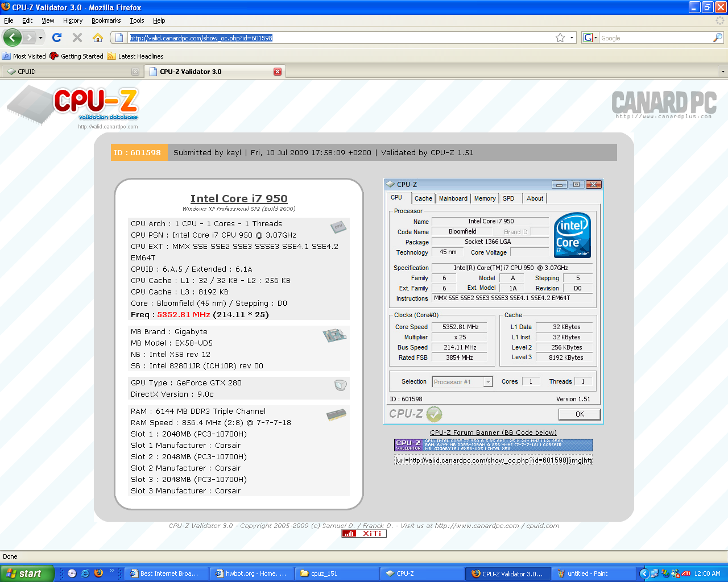The height and width of the screenshot is (582, 728).
Task: Close the CPUID tab
Action: point(135,72)
